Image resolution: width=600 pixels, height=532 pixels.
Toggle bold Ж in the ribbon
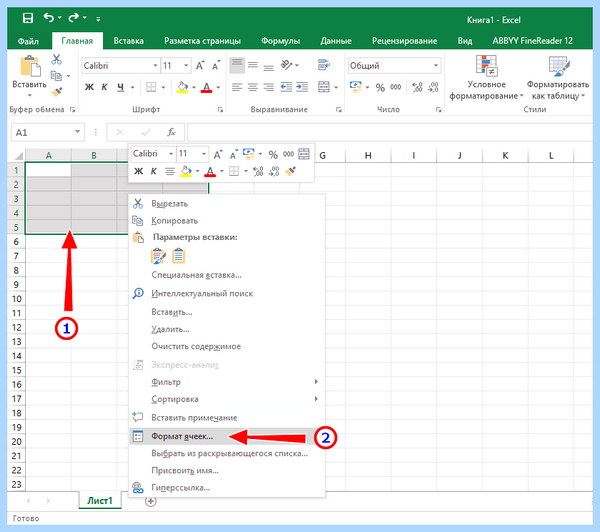[x=89, y=87]
